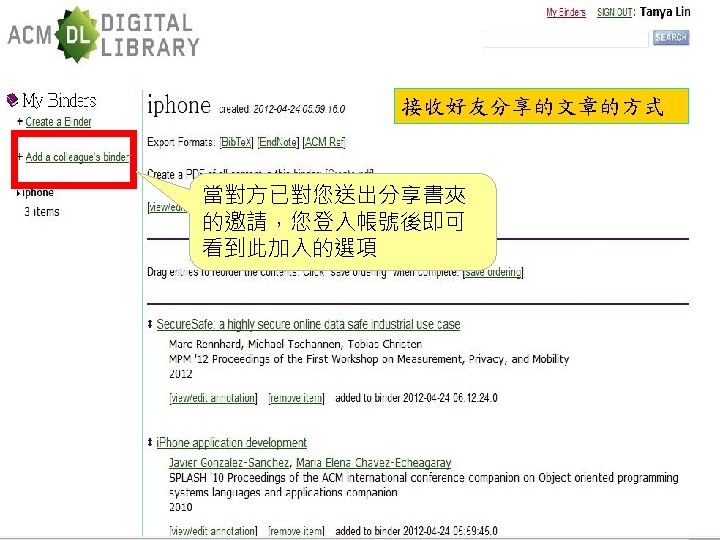Export binder as BibTeX
Viewport: 720px width, 540px height.
pos(236,142)
